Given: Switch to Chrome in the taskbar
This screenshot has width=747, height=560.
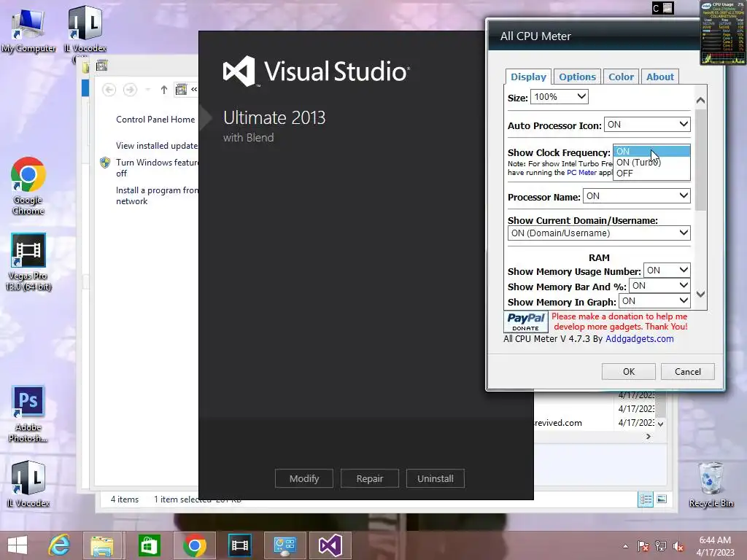Looking at the screenshot, I should click(x=194, y=545).
